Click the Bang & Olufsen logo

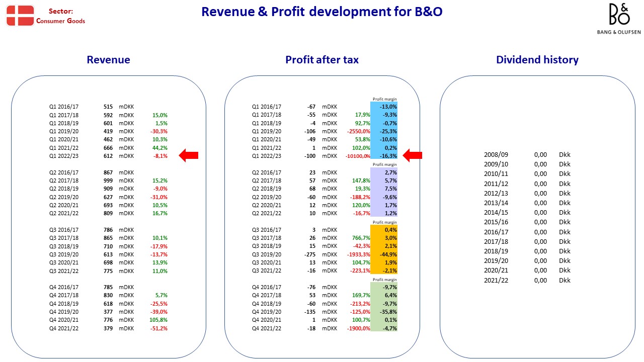(x=619, y=19)
